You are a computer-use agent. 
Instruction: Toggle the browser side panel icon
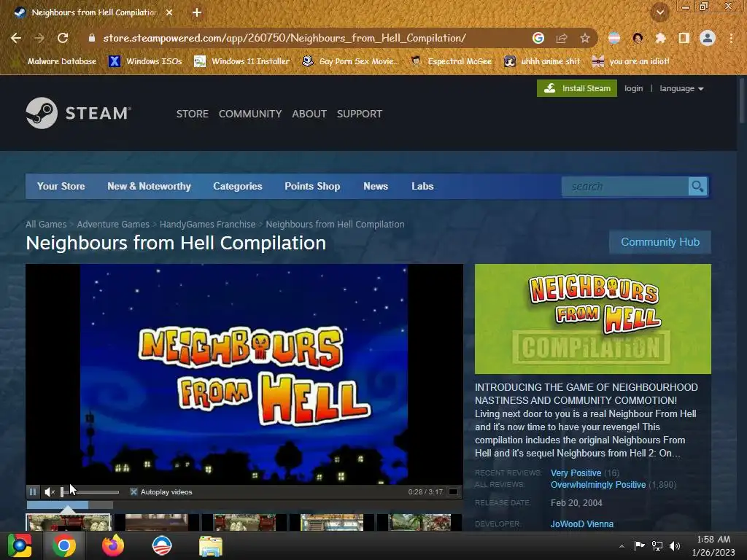tap(684, 38)
